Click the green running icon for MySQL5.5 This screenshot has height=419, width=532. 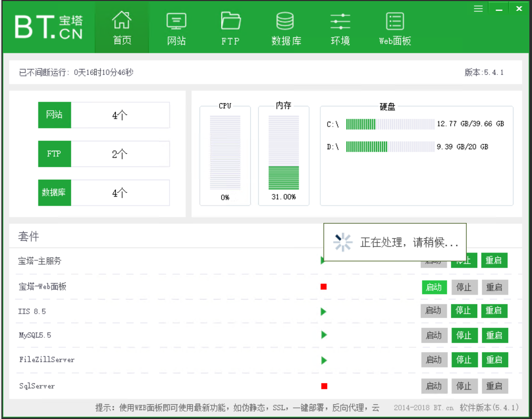point(324,335)
